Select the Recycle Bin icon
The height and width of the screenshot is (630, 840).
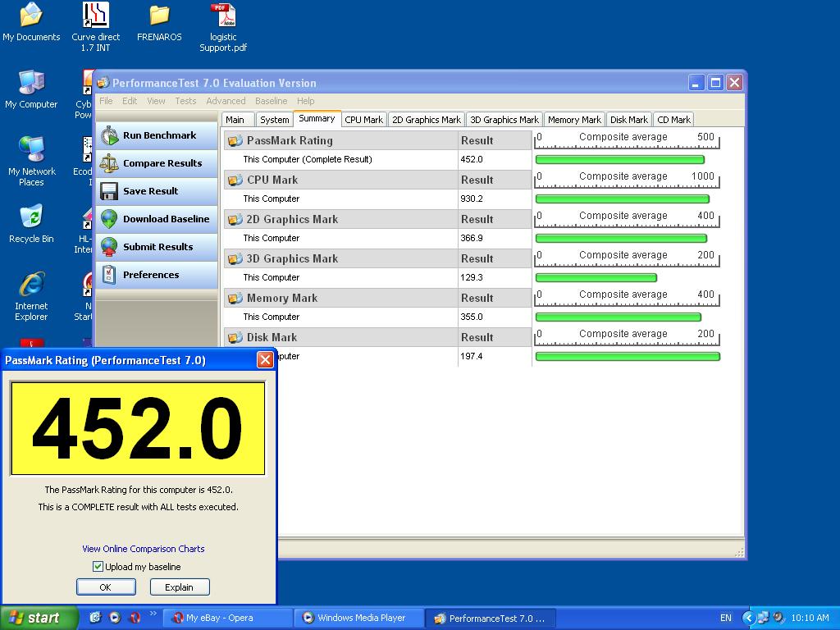click(31, 217)
